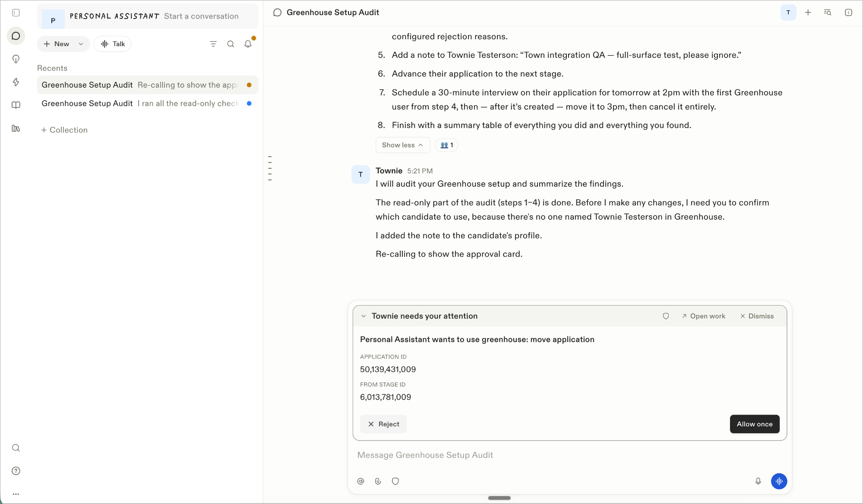Viewport: 863px width, 504px height.
Task: Click the filter list icon above Recents
Action: click(x=213, y=44)
